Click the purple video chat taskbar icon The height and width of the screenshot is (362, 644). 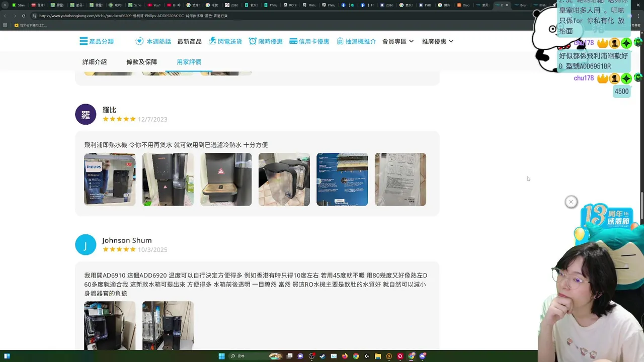coord(300,356)
